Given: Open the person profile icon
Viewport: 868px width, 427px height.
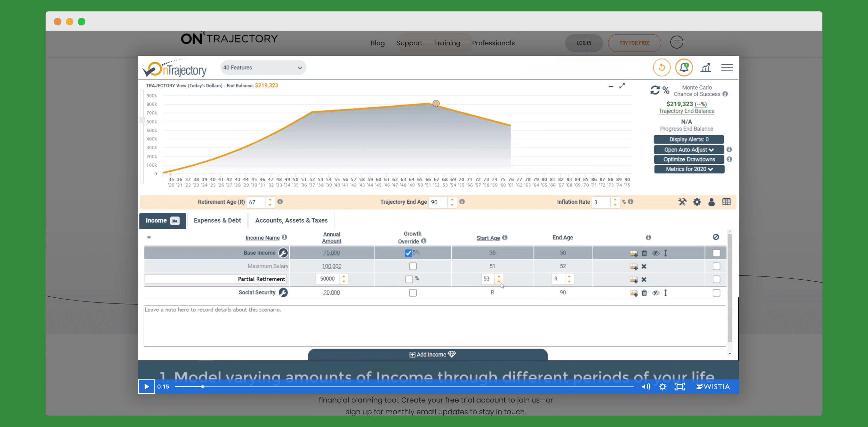Looking at the screenshot, I should [x=711, y=202].
